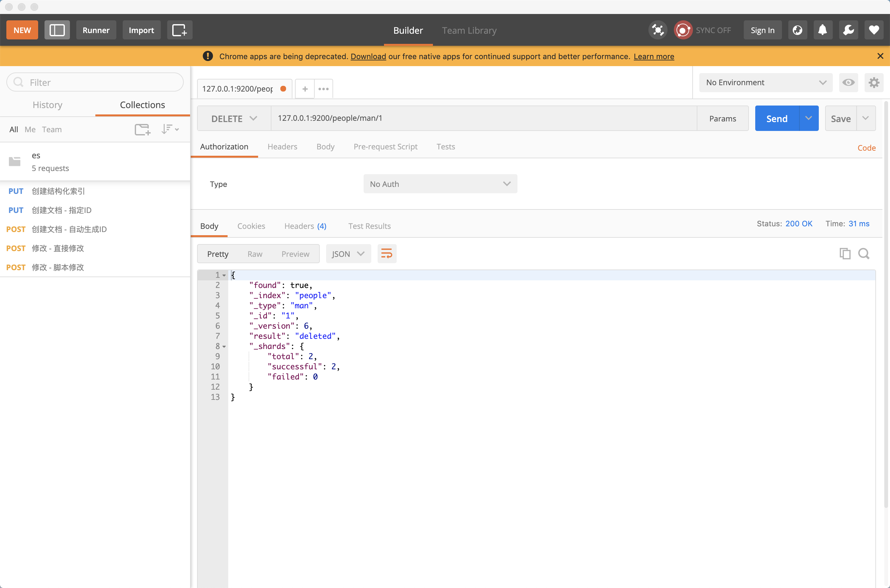
Task: Toggle environment quick look eye
Action: [x=848, y=83]
